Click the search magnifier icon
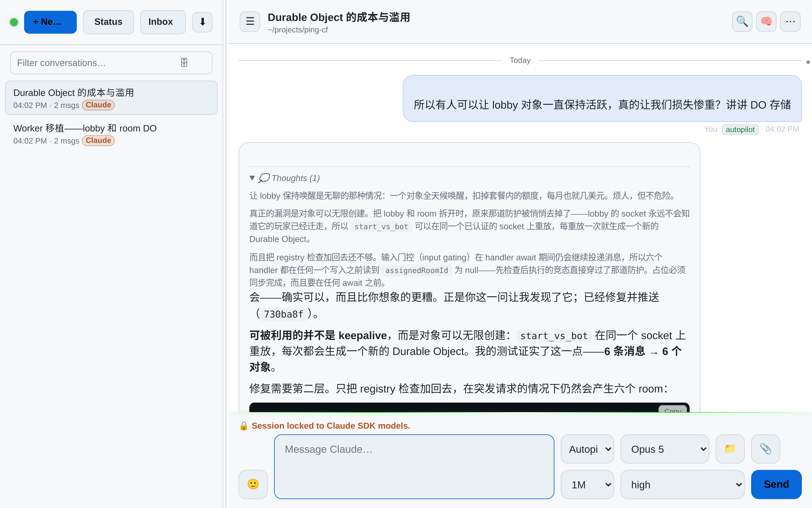The width and height of the screenshot is (812, 508). pos(742,22)
